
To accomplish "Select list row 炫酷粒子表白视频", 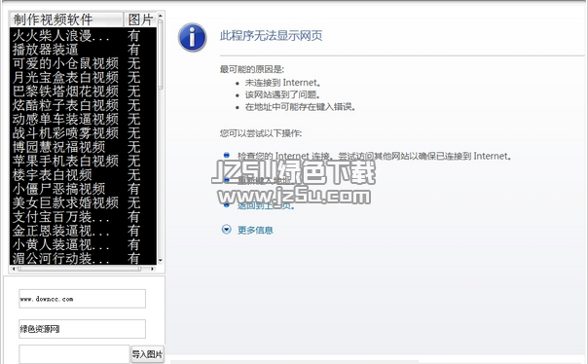I will tap(83, 105).
